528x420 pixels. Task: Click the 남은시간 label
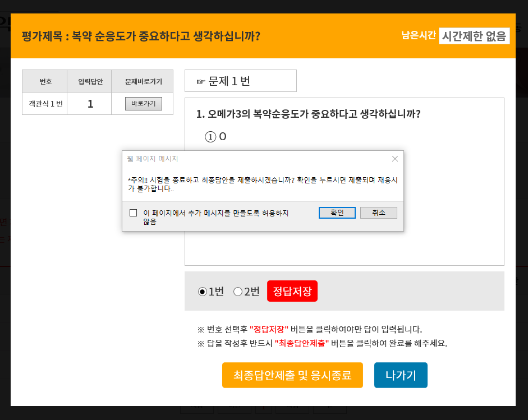point(419,35)
